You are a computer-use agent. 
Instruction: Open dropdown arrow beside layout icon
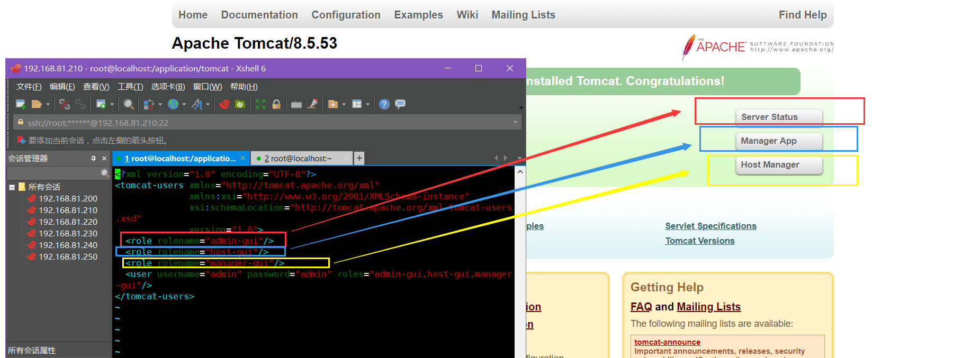[367, 104]
